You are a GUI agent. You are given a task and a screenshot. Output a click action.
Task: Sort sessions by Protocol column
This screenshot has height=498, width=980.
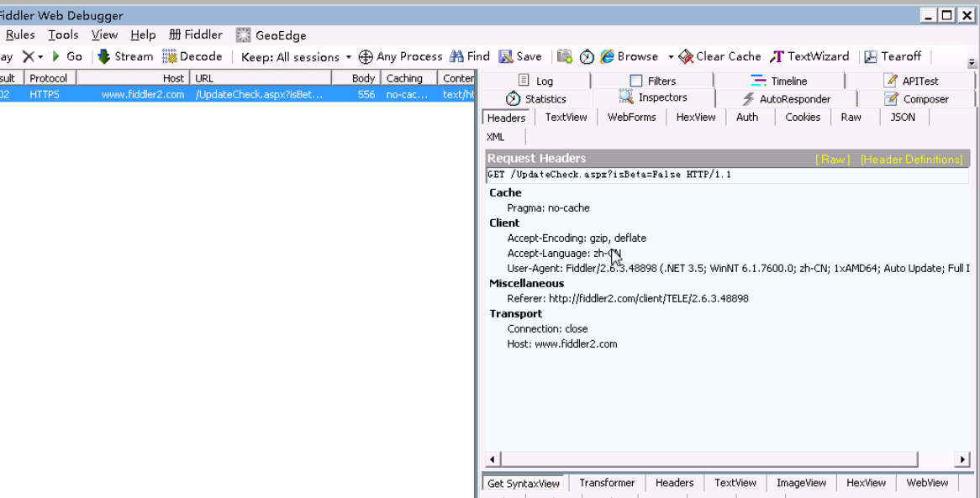50,78
